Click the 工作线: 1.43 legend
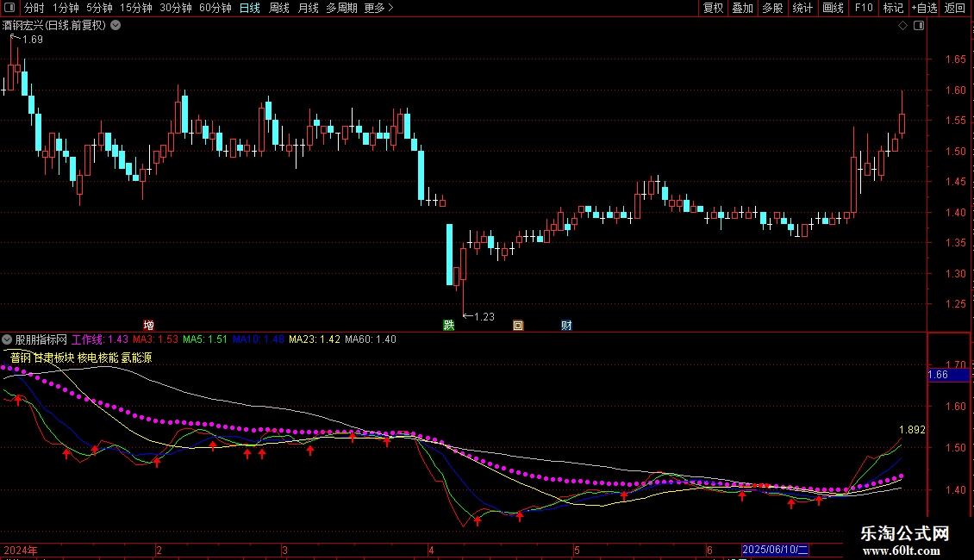This screenshot has height=560, width=974. pos(100,339)
